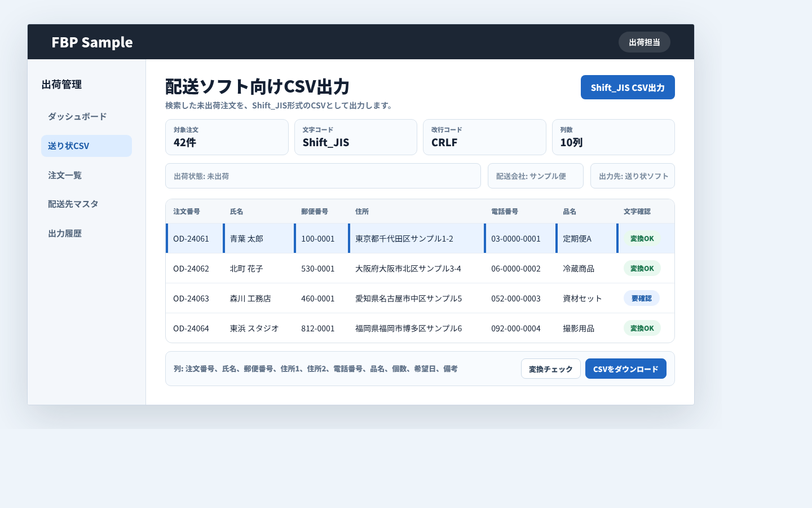
Task: Click address 大阪府大阪市北区サンプル3-4
Action: pyautogui.click(x=408, y=269)
